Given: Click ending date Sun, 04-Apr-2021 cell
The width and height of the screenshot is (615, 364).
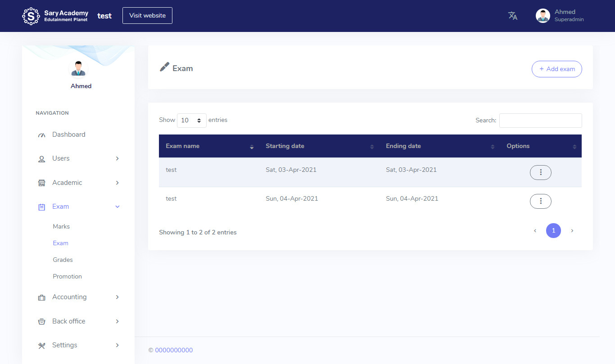Looking at the screenshot, I should [x=412, y=198].
